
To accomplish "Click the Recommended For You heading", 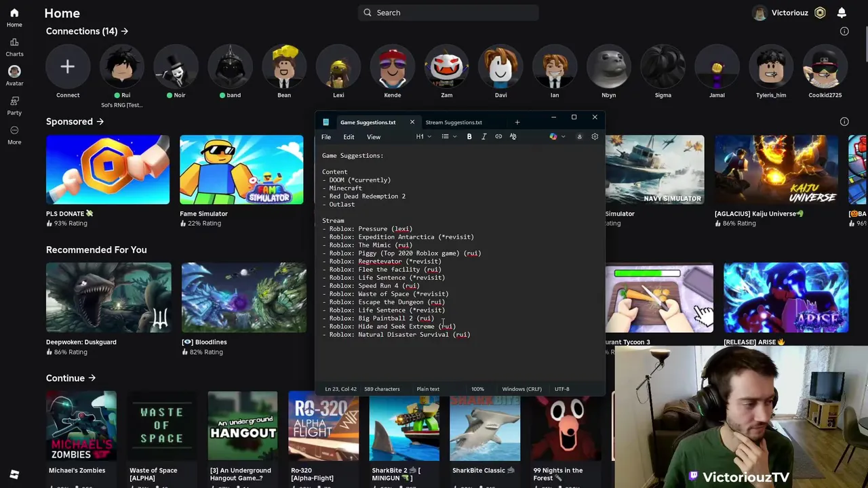I will [x=96, y=250].
